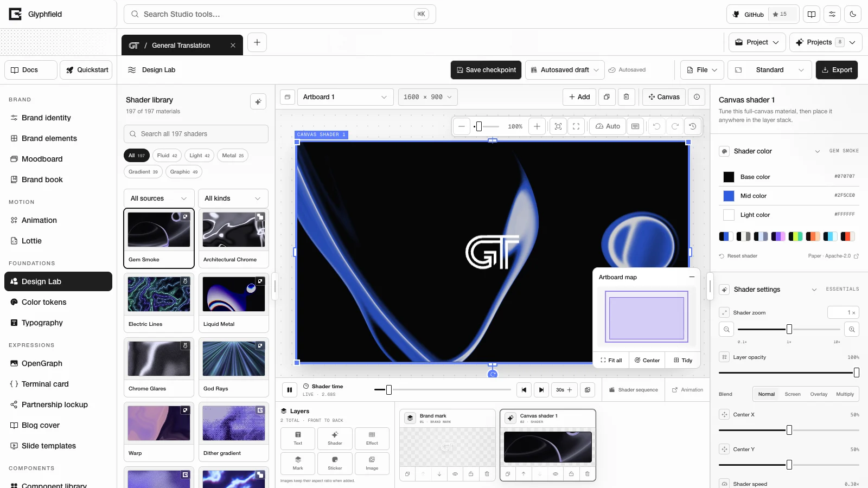This screenshot has height=488, width=868.
Task: Click Reset shader link
Action: click(738, 256)
